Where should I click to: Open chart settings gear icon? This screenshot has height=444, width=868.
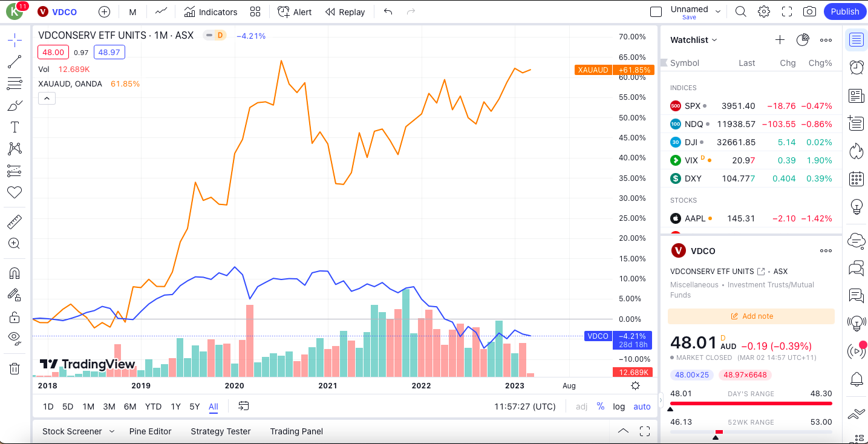764,11
